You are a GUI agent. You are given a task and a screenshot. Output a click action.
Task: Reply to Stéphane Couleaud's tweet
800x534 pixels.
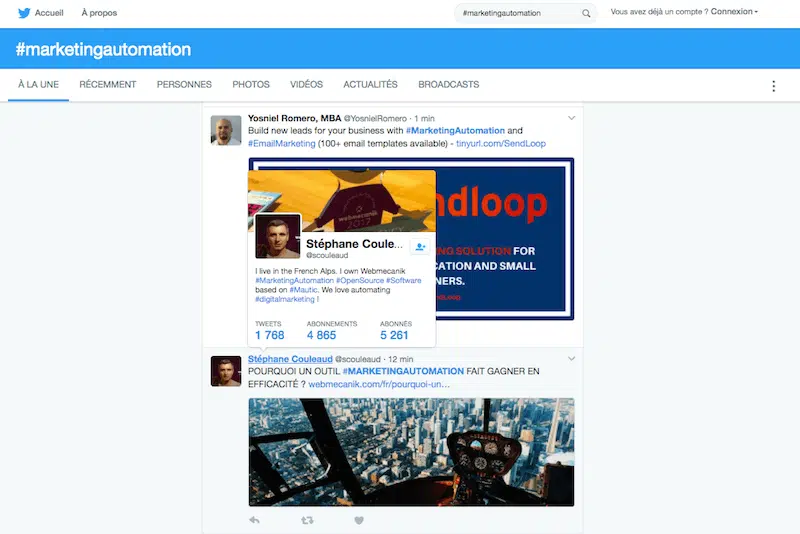(x=254, y=520)
